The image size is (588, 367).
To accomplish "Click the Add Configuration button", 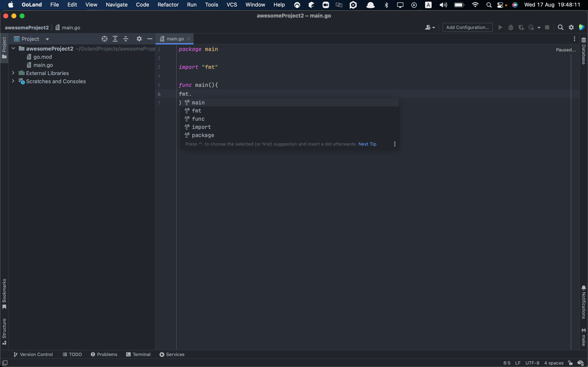I will point(467,28).
